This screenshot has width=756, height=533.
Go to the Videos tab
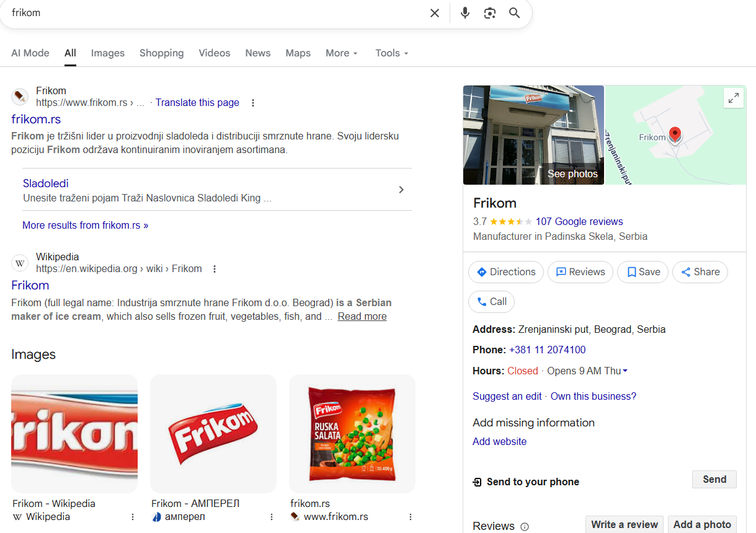pyautogui.click(x=215, y=53)
